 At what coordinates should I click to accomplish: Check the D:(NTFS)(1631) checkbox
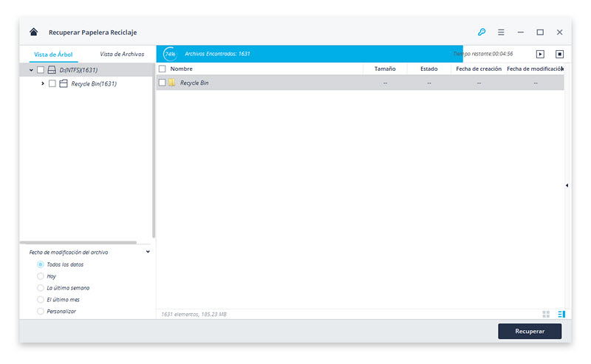click(x=41, y=69)
